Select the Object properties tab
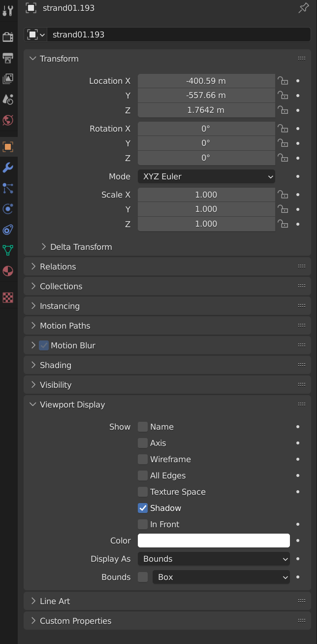The height and width of the screenshot is (644, 317). [x=8, y=146]
